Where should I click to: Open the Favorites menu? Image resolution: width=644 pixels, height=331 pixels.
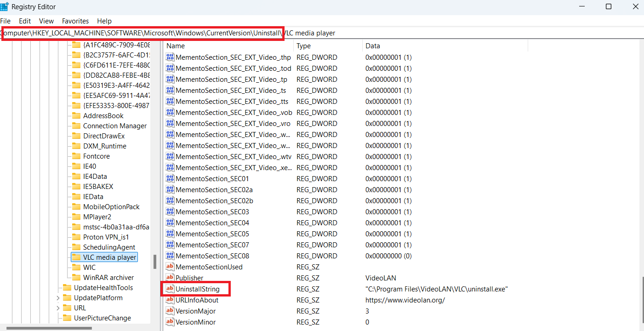(x=75, y=21)
